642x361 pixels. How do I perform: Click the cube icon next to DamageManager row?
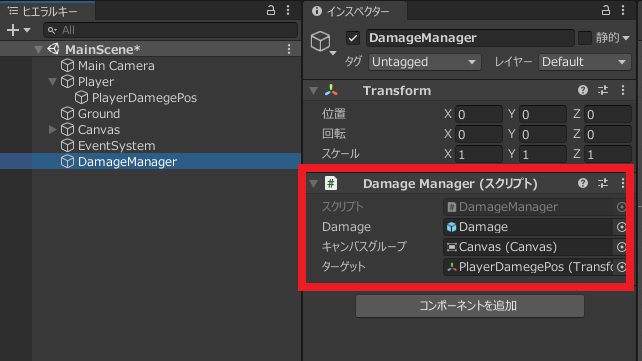(x=67, y=162)
